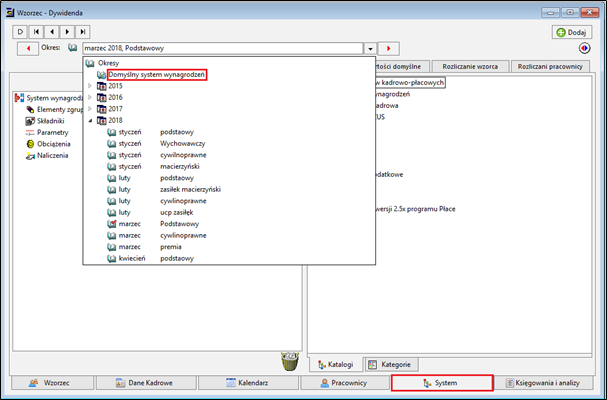The height and width of the screenshot is (400, 607).
Task: Open Księgowania i analizy bottom tab
Action: (544, 383)
